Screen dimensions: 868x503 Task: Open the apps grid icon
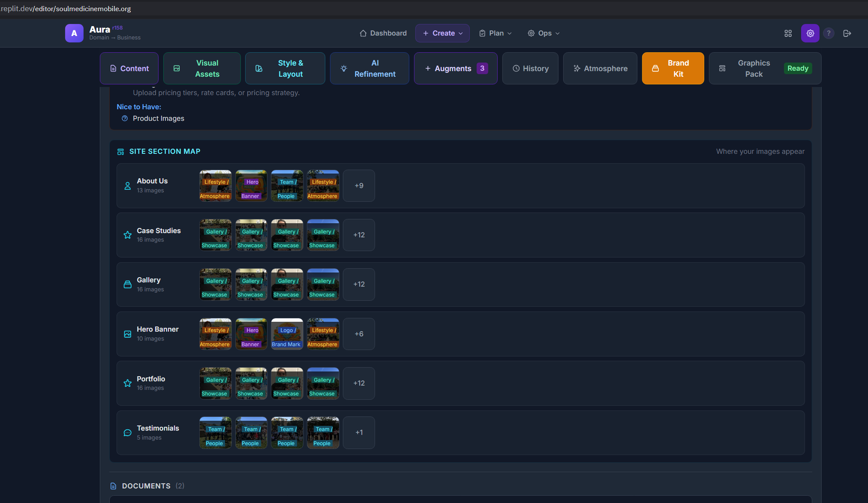(x=788, y=33)
